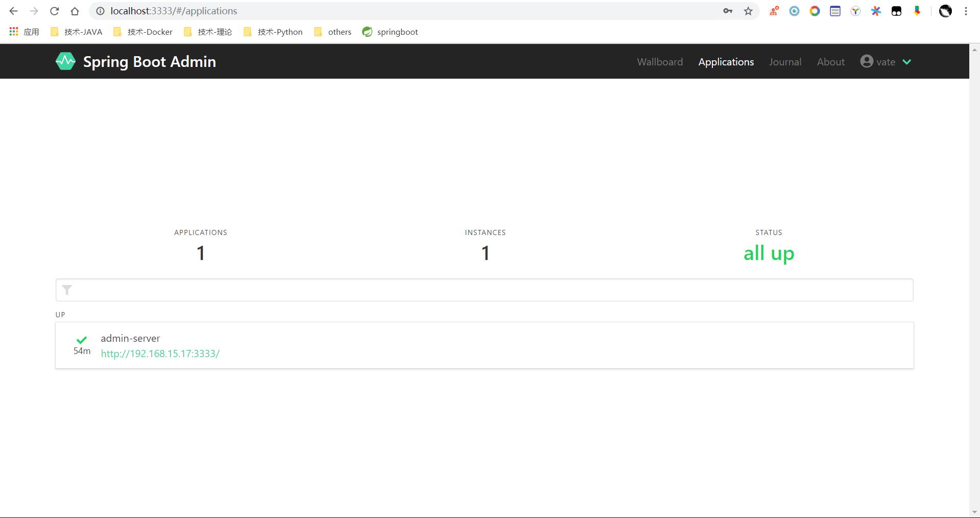
Task: Open the 应用 apps shortcut
Action: (x=24, y=32)
